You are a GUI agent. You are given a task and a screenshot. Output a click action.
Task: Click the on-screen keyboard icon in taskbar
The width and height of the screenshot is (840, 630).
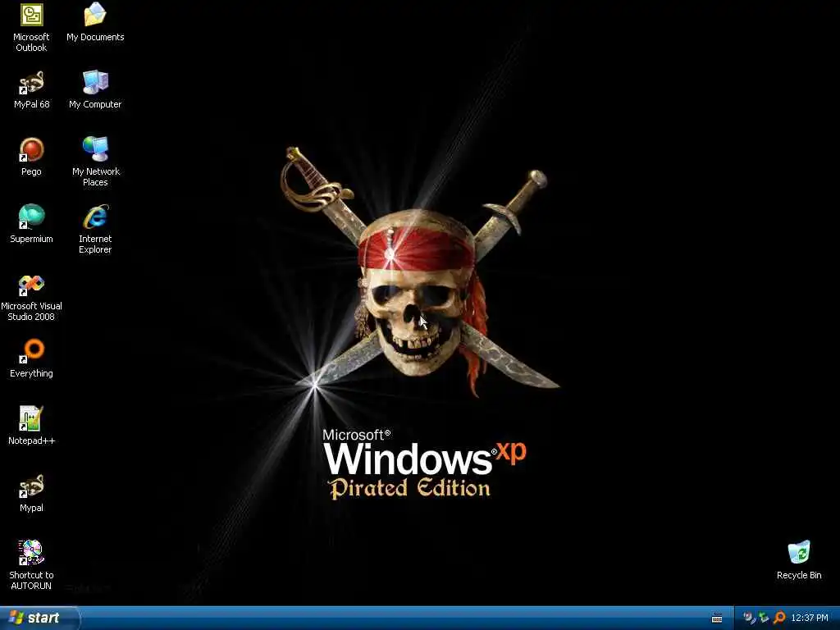(x=717, y=619)
